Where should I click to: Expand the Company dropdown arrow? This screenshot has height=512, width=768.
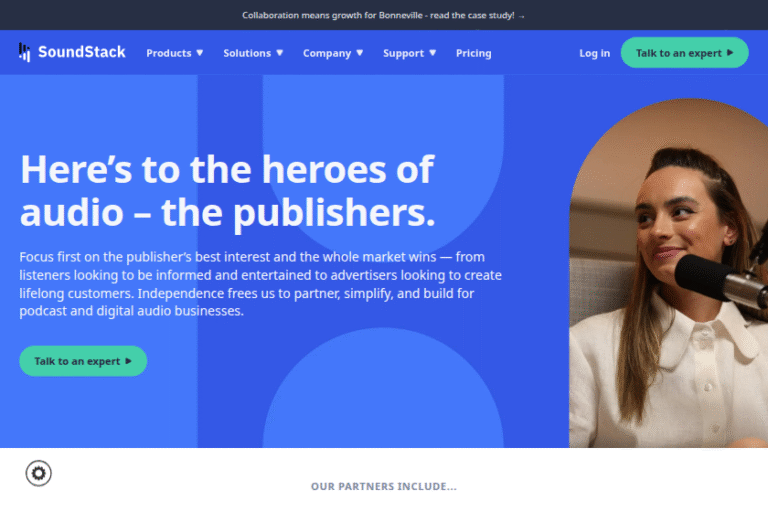pyautogui.click(x=360, y=53)
